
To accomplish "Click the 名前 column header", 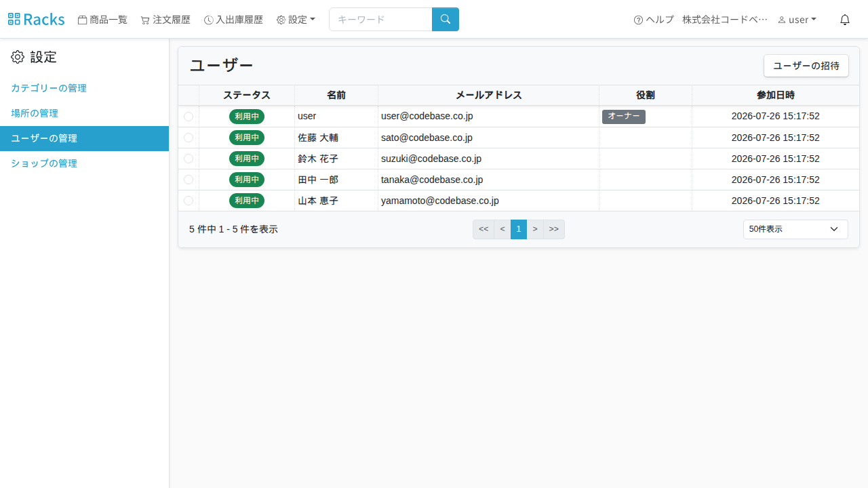I will click(x=336, y=96).
